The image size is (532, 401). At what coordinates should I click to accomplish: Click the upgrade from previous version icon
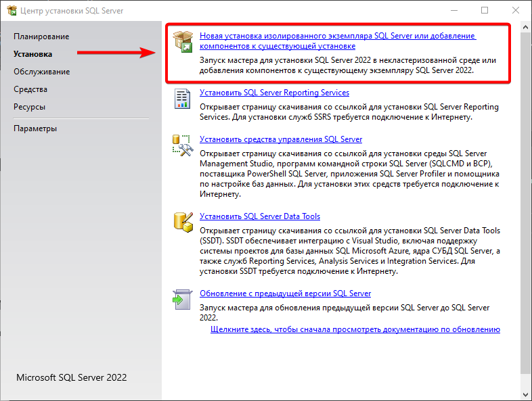(x=183, y=300)
